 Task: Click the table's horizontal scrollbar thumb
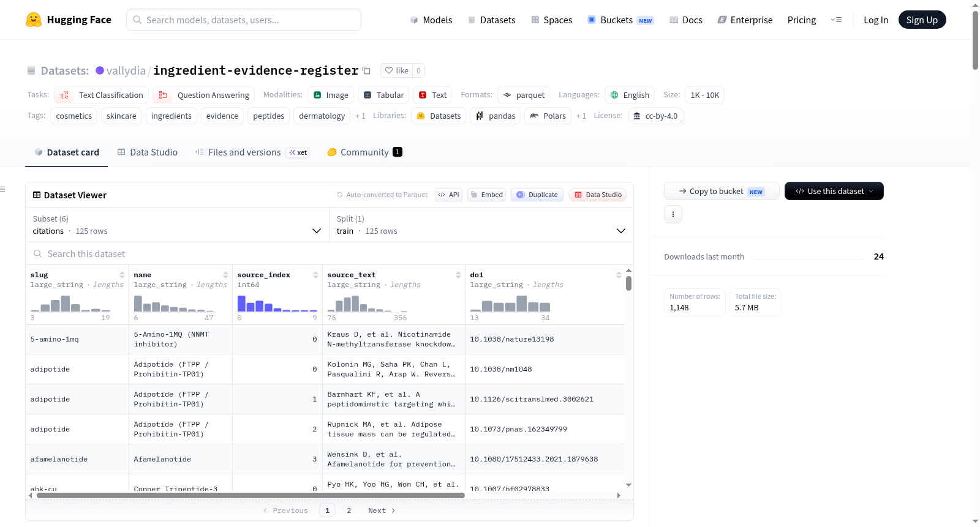tap(251, 495)
